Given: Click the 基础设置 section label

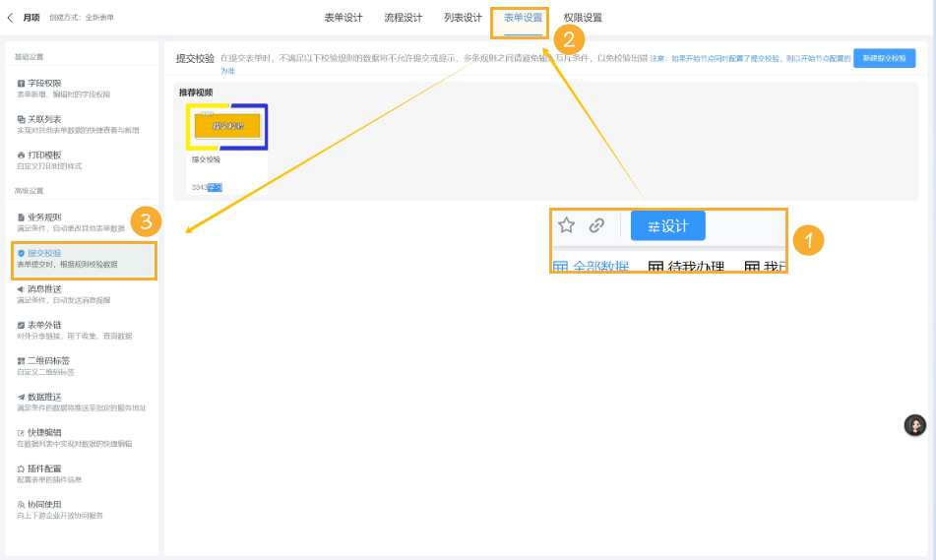Looking at the screenshot, I should click(x=29, y=57).
